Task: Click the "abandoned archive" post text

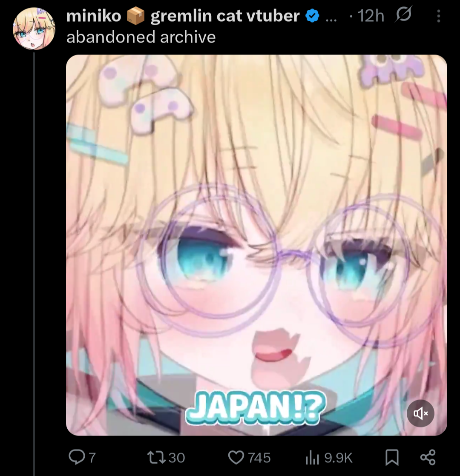Action: tap(141, 37)
